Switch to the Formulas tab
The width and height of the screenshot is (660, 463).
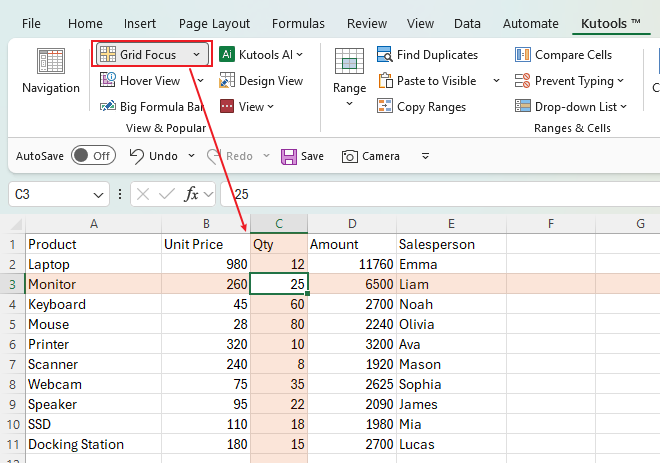[298, 24]
